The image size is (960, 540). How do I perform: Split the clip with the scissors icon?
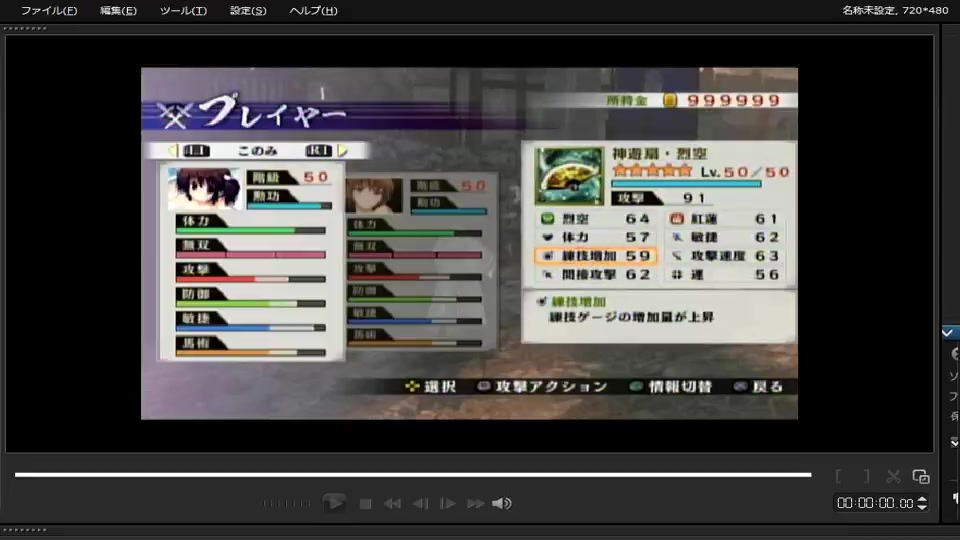pyautogui.click(x=893, y=476)
